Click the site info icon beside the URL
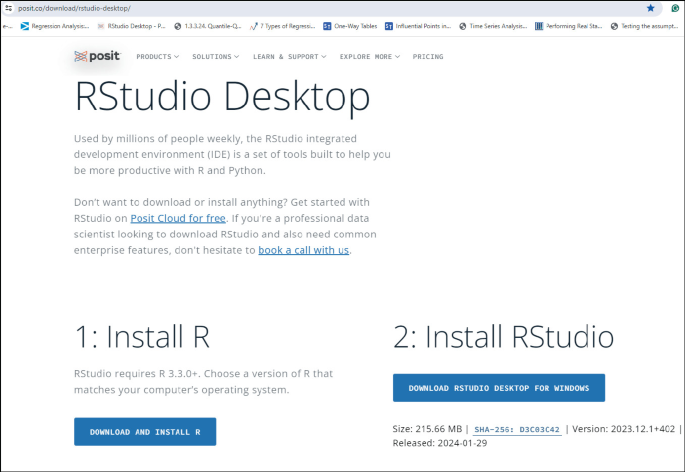Viewport: 685px width, 472px height. pyautogui.click(x=8, y=8)
